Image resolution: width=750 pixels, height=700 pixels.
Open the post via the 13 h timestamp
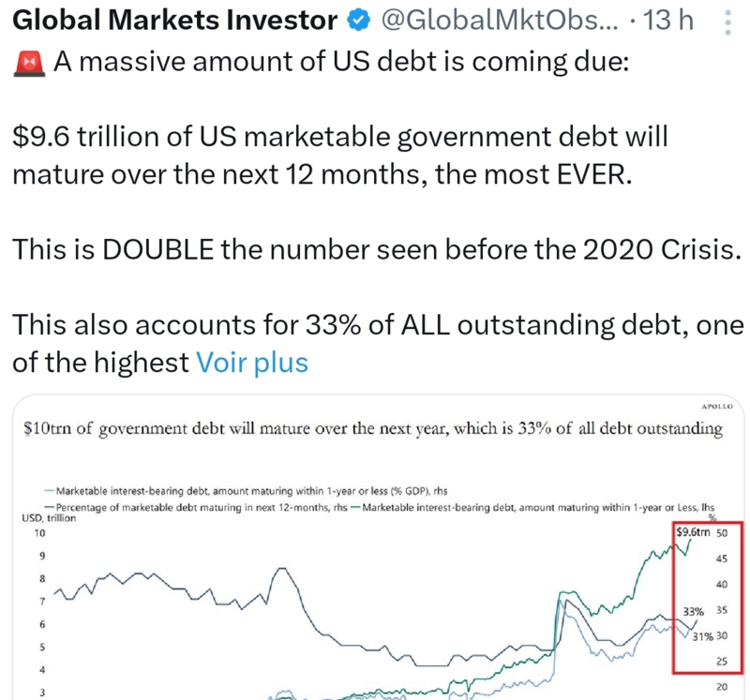coord(669,21)
